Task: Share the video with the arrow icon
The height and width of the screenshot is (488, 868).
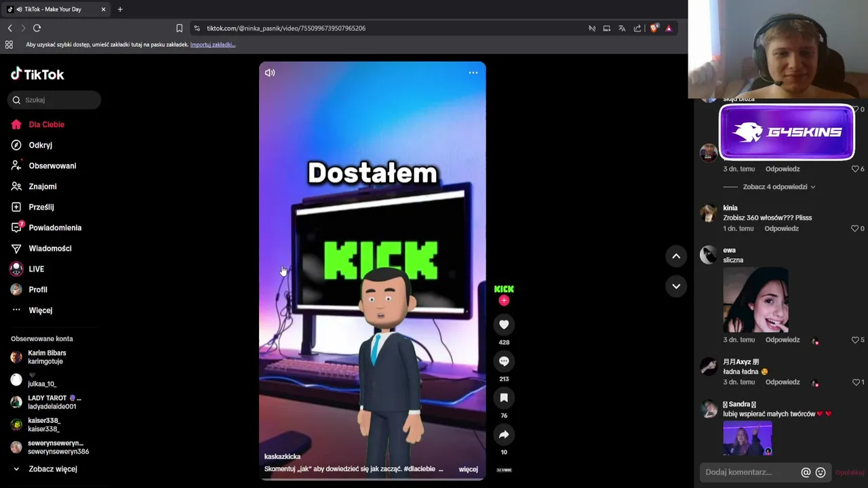Action: pos(504,434)
